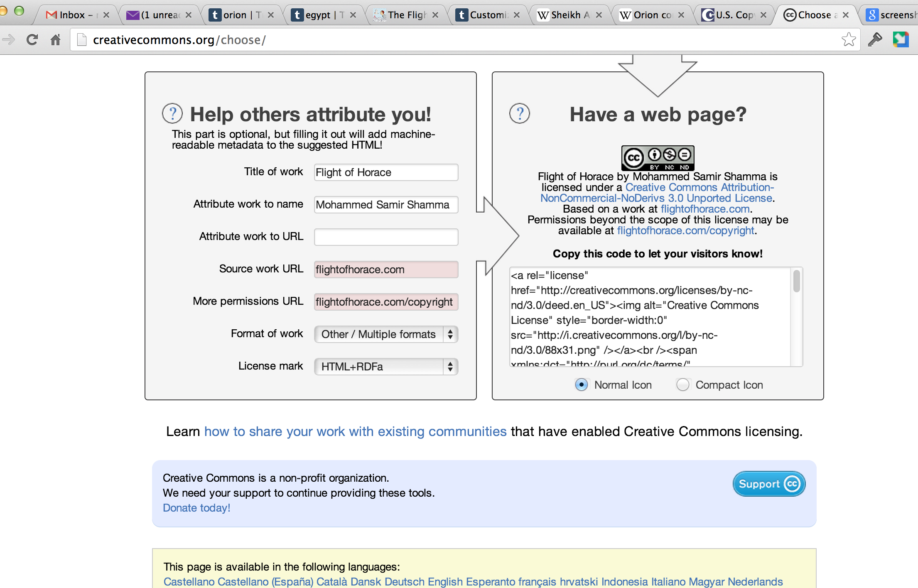Click the Donate today! link

[x=196, y=508]
